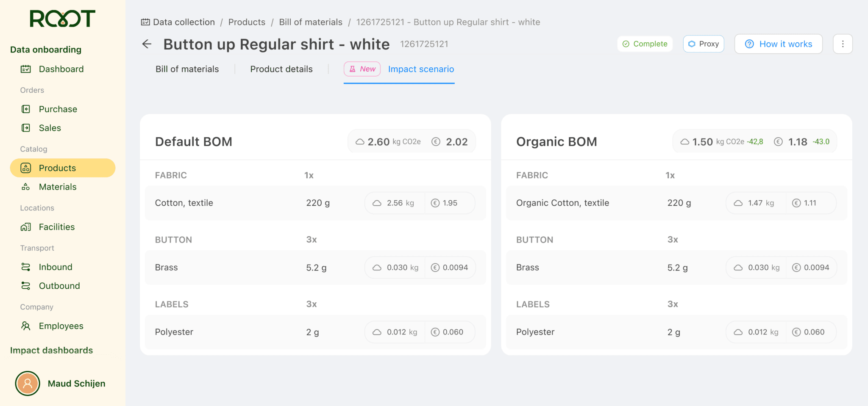The width and height of the screenshot is (868, 406).
Task: Open the Product details tab
Action: pos(281,69)
